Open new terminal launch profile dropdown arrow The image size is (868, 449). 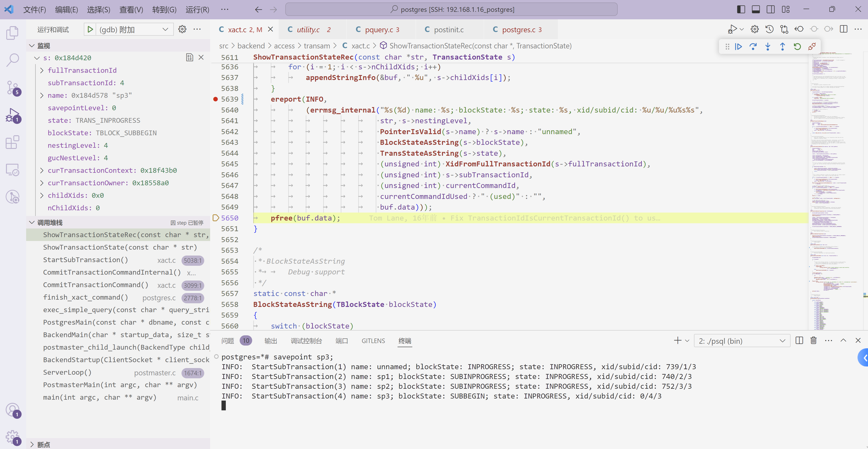tap(687, 341)
